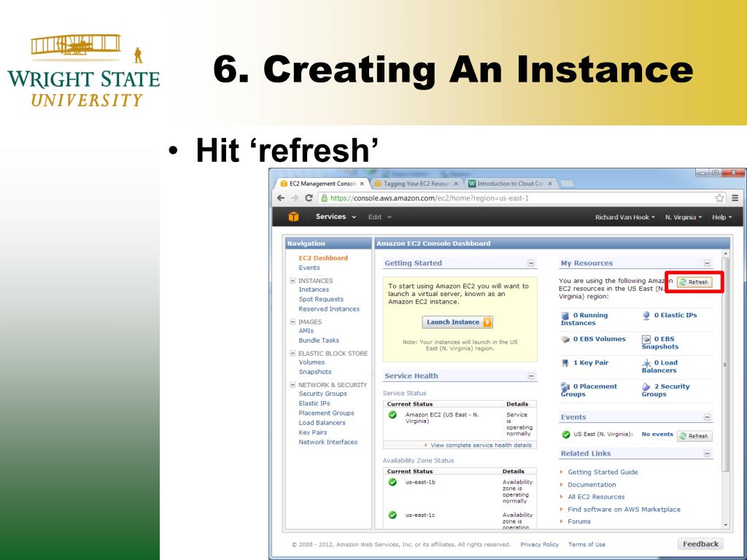
Task: Open the Privacy Policy link
Action: pyautogui.click(x=539, y=544)
